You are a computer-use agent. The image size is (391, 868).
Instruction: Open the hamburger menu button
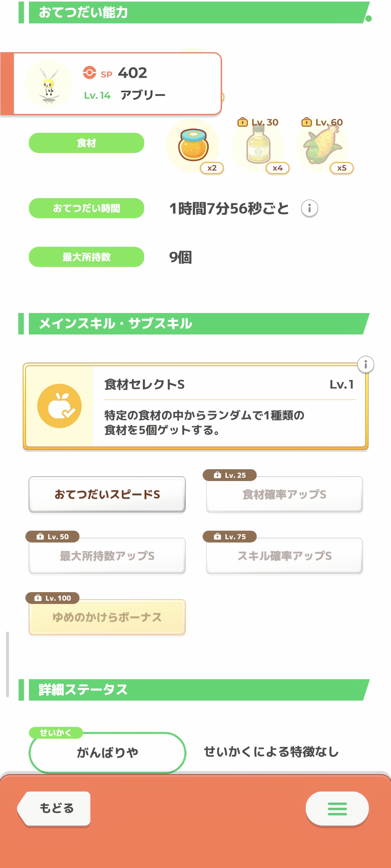click(x=337, y=808)
